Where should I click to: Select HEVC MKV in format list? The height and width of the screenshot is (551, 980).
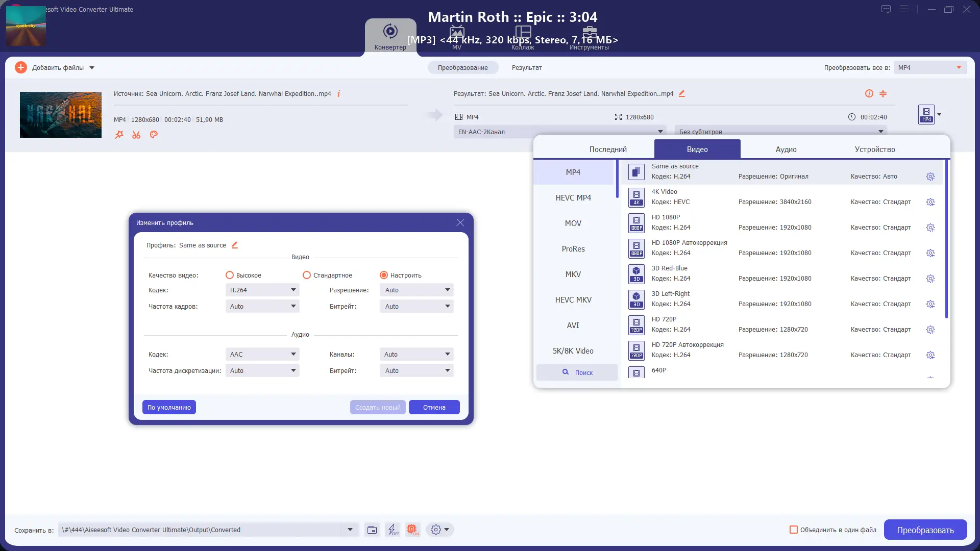[573, 300]
